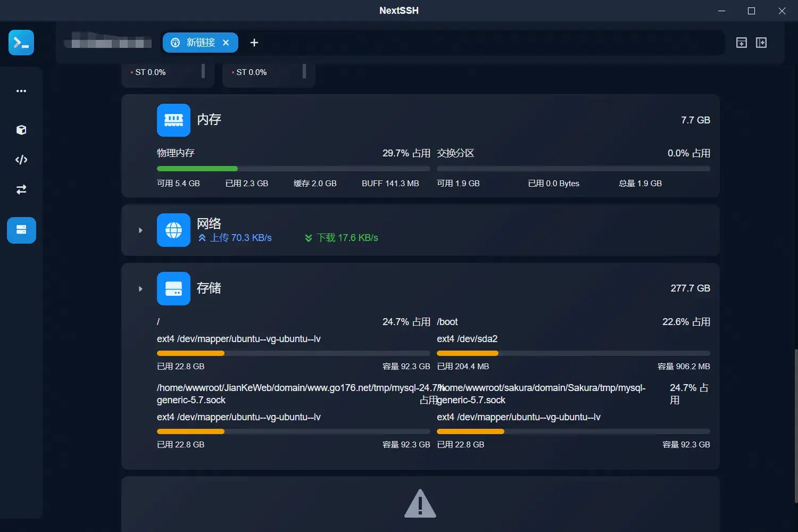Add a new connection tab with plus
Viewport: 798px width, 532px height.
tap(254, 43)
